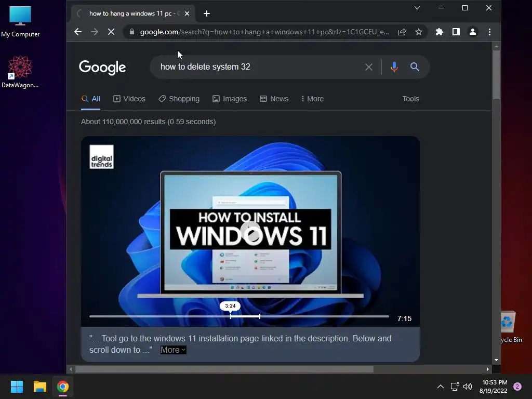Switch to the Videos tab
532x399 pixels.
(129, 99)
